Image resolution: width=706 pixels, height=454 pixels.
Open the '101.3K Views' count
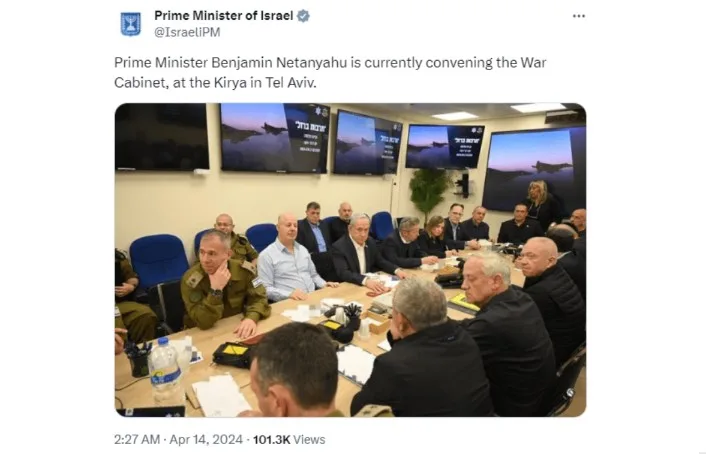pyautogui.click(x=289, y=440)
